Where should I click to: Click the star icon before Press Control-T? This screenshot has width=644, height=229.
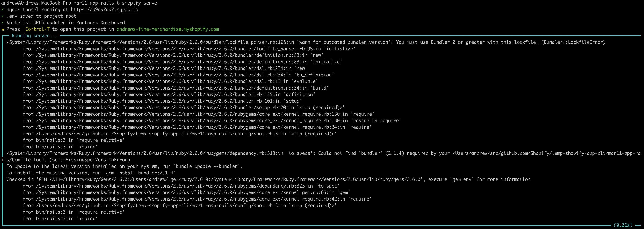[x=3, y=29]
